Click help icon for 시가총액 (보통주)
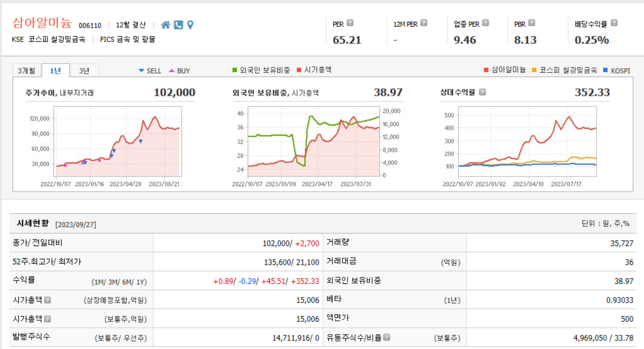Screen dimensions: 644x349 click(x=47, y=319)
